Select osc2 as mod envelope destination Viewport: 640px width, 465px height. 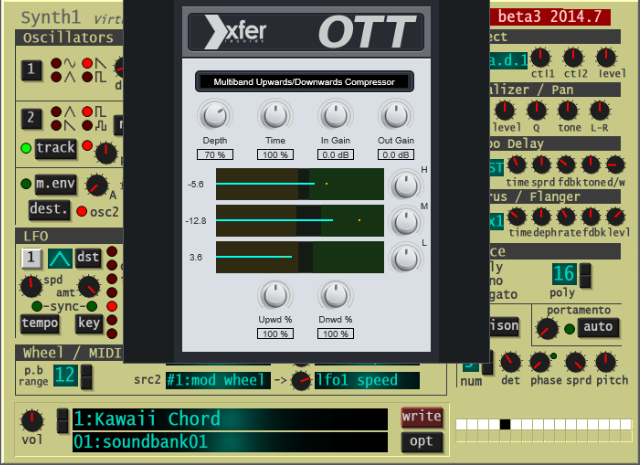click(x=82, y=211)
